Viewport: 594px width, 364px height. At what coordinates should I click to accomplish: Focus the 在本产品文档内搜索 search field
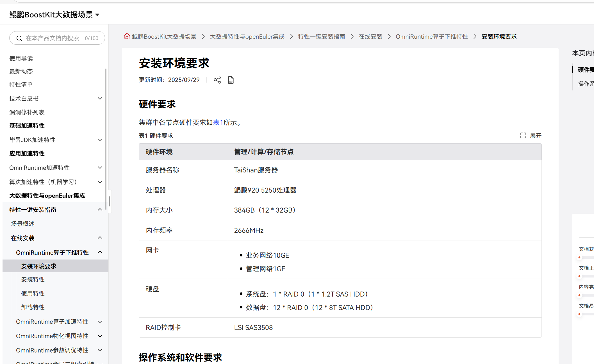click(53, 38)
